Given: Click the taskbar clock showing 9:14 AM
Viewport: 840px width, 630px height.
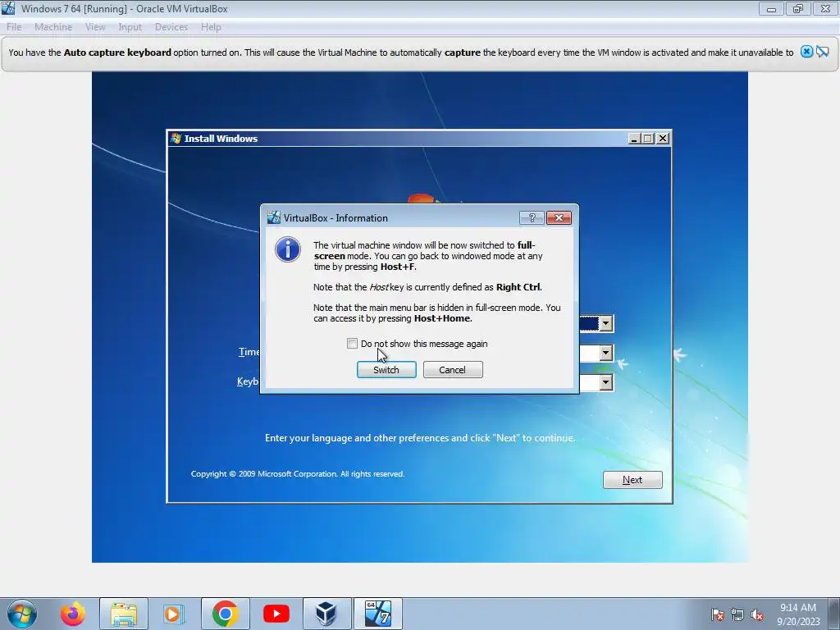Looking at the screenshot, I should point(798,614).
